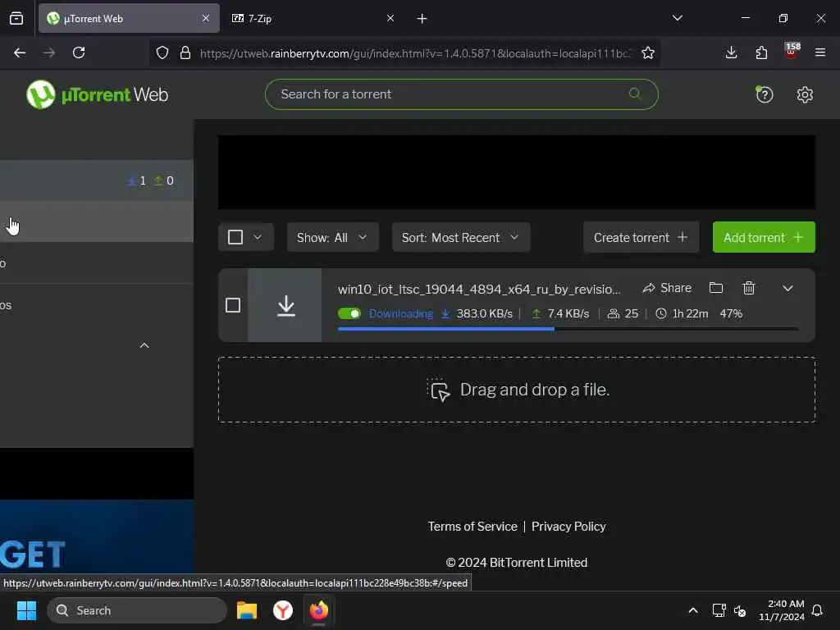Image resolution: width=840 pixels, height=630 pixels.
Task: Open Terms of Service link
Action: pos(472,527)
